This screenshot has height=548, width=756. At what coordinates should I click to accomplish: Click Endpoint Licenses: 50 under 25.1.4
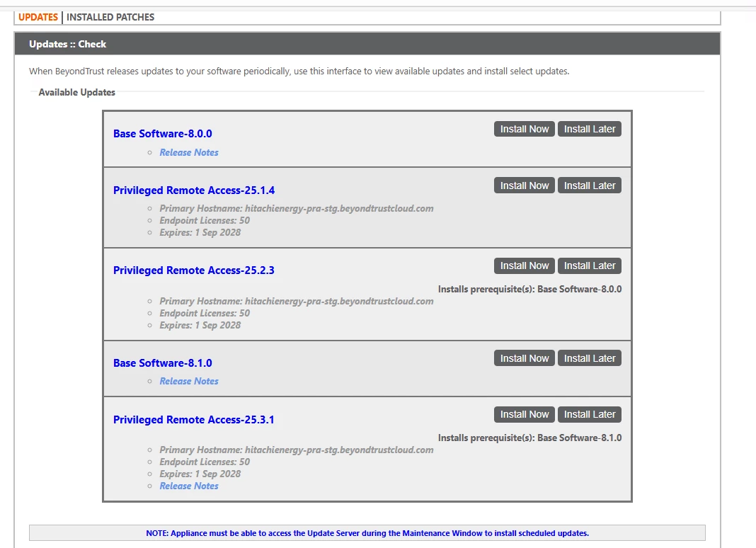(205, 220)
